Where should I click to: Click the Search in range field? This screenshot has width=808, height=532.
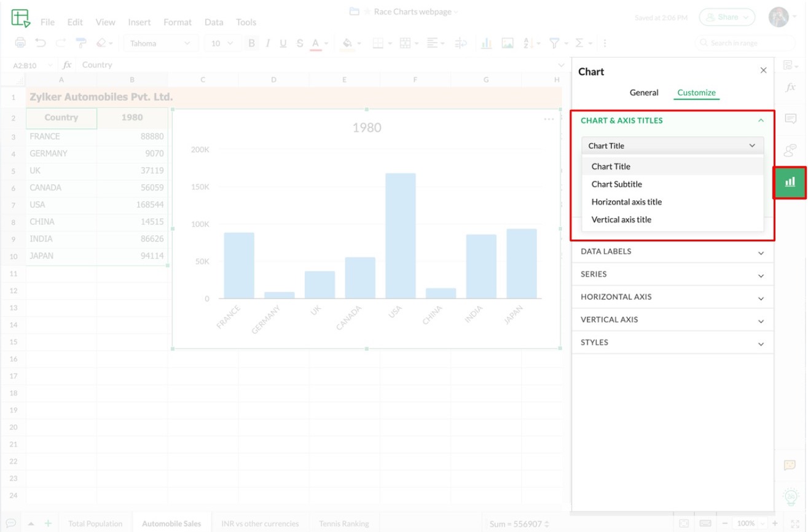747,43
